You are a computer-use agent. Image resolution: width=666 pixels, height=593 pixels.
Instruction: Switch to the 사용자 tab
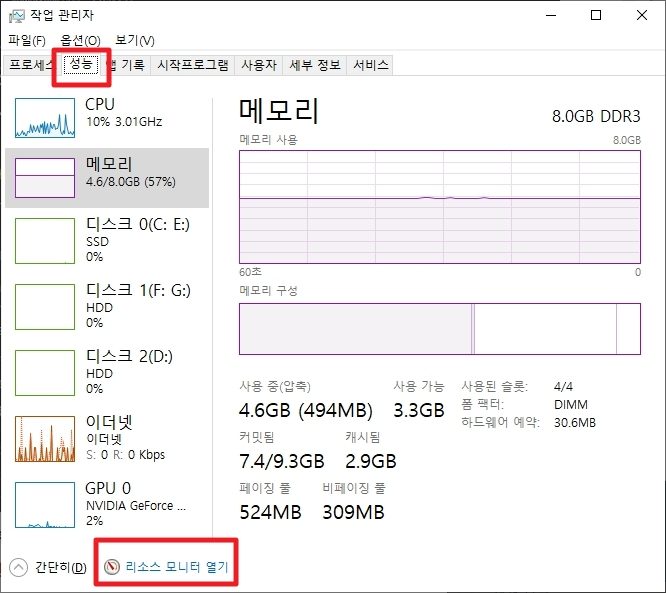(x=259, y=65)
